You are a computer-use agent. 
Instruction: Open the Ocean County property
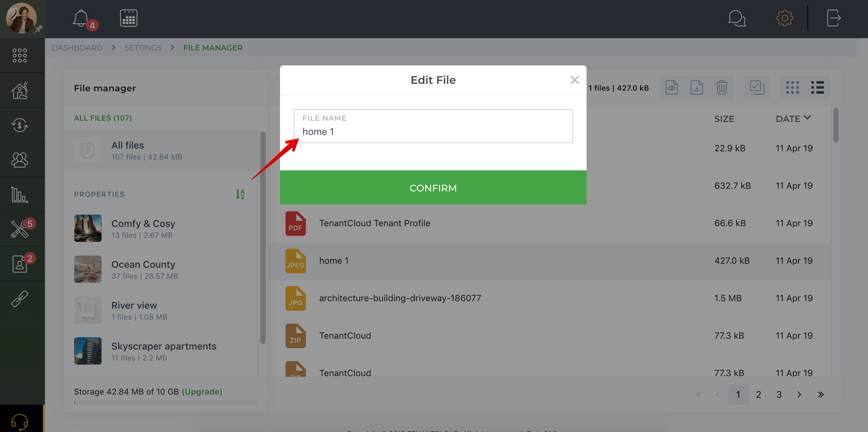point(161,269)
